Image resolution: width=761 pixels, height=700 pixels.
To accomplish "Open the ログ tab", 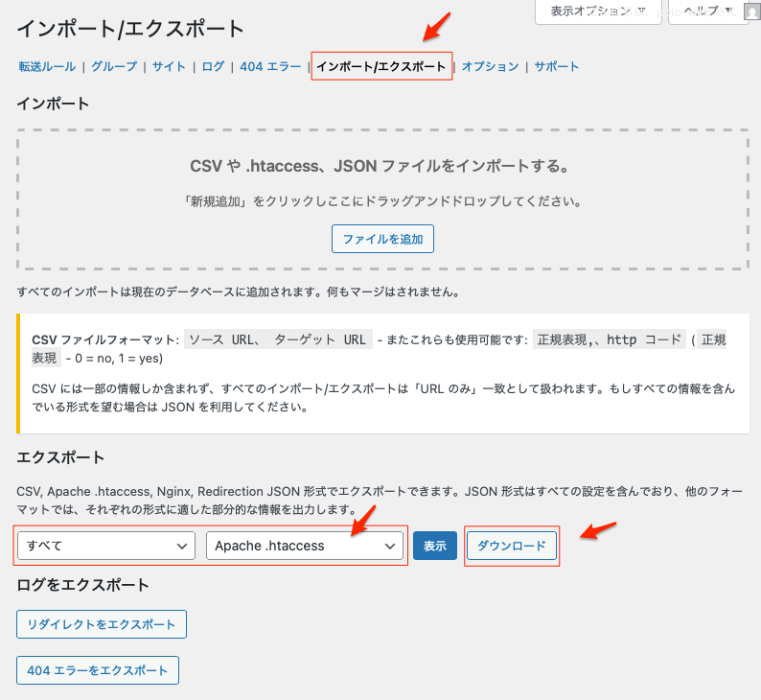I will 213,67.
